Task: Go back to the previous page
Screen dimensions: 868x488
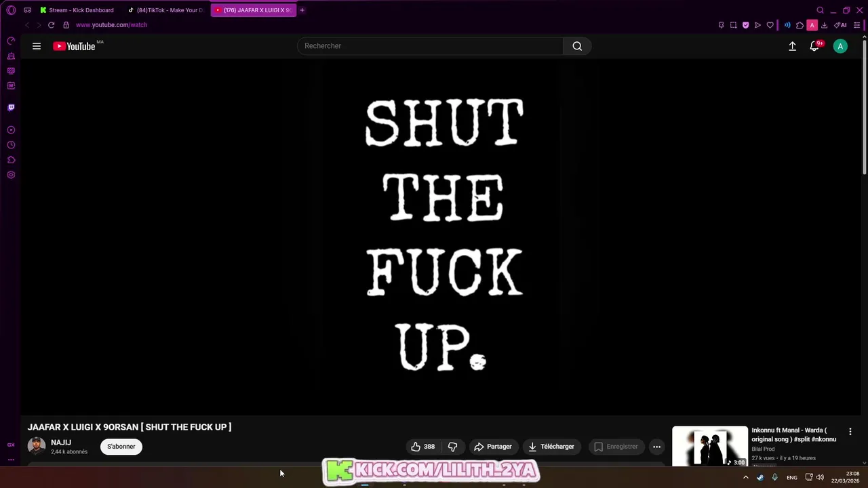Action: point(27,25)
